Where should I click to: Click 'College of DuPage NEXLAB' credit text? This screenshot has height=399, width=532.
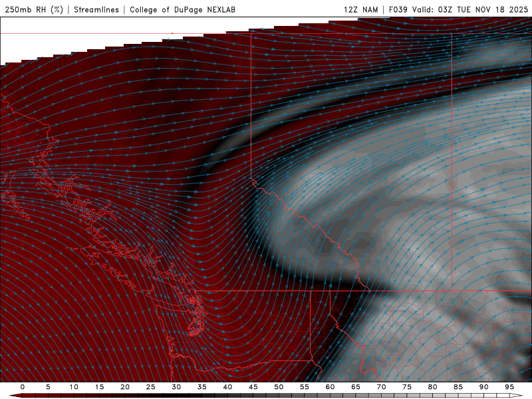coord(182,9)
